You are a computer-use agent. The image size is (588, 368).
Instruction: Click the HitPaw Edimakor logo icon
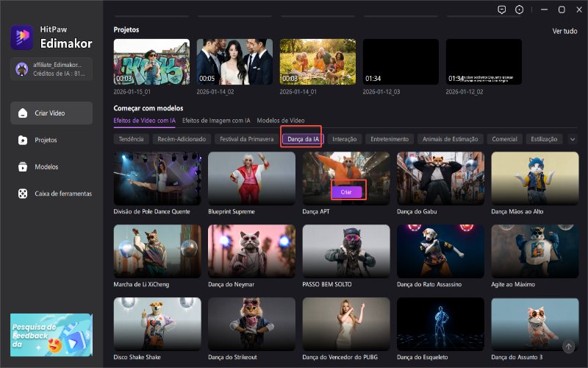point(19,36)
